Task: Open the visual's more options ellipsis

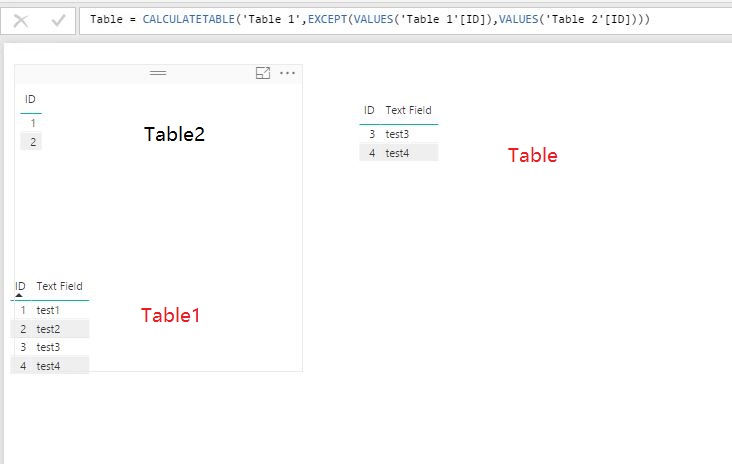Action: (x=287, y=73)
